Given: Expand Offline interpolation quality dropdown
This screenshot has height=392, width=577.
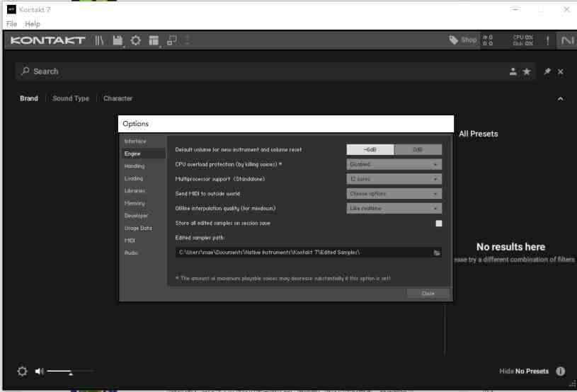Looking at the screenshot, I should (x=394, y=208).
